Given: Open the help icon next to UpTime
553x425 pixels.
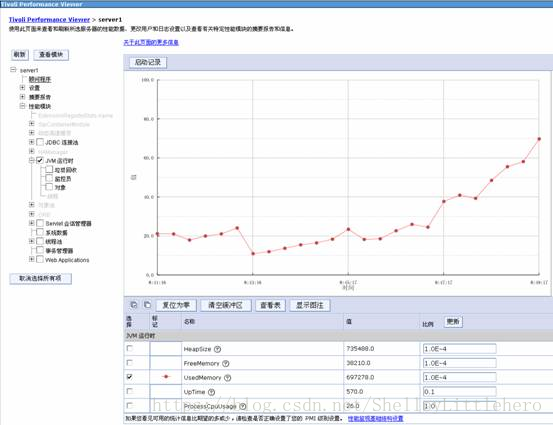Looking at the screenshot, I should pos(211,392).
